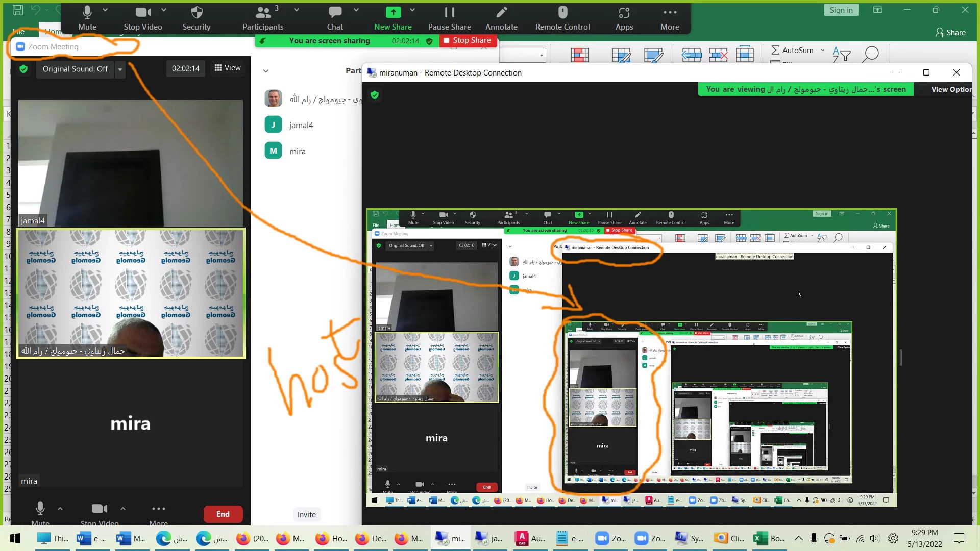Open the View layout menu in Zoom window
Viewport: 980px width, 551px height.
tap(228, 68)
